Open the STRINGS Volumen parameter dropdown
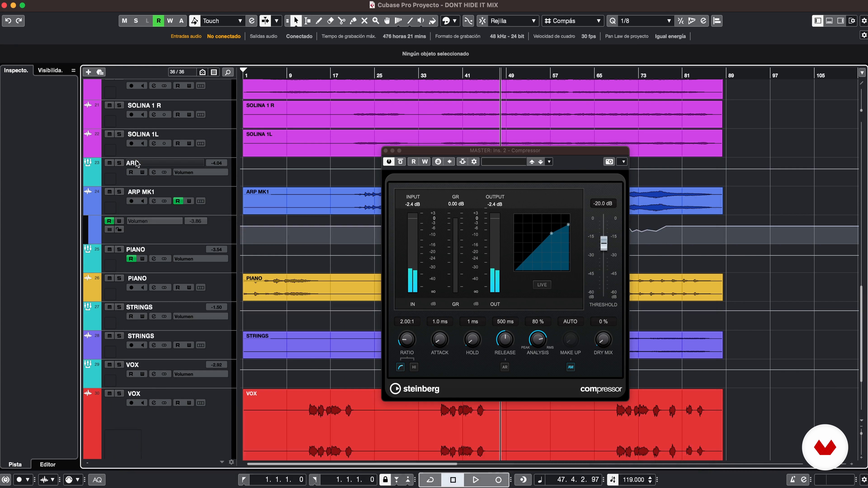This screenshot has height=488, width=868. click(x=200, y=317)
